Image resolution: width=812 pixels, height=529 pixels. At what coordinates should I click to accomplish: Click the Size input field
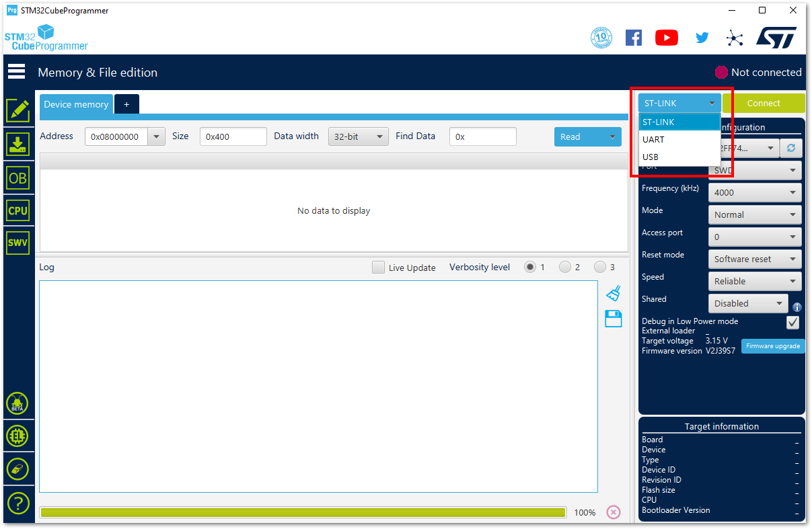(x=233, y=136)
